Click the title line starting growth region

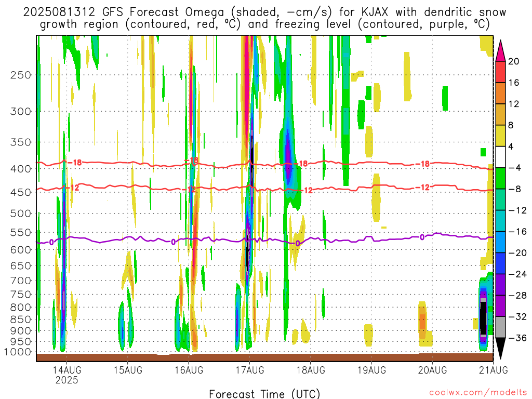click(264, 24)
